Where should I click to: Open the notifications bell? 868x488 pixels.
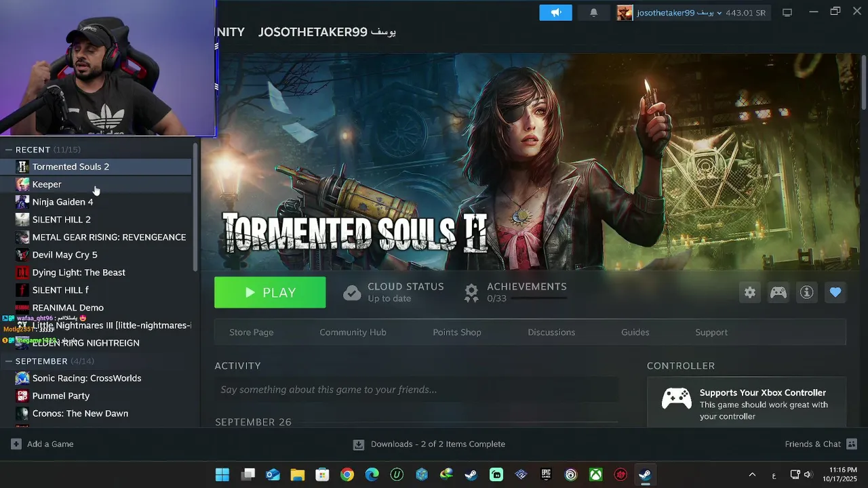tap(593, 12)
